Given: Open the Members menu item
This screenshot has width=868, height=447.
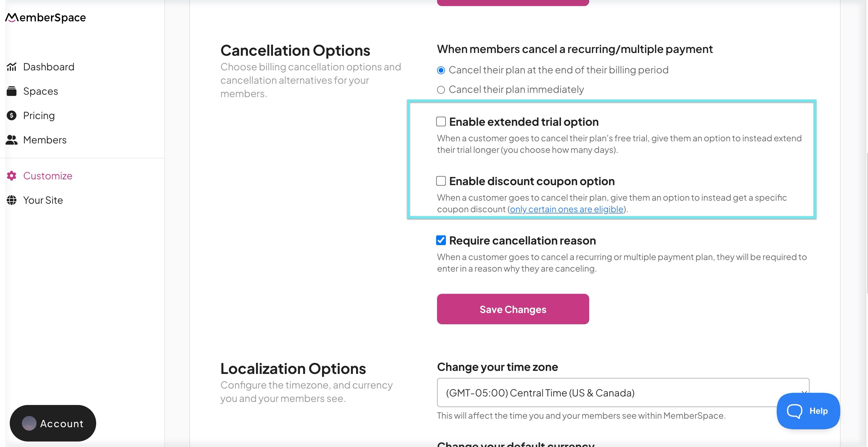Looking at the screenshot, I should pyautogui.click(x=45, y=140).
